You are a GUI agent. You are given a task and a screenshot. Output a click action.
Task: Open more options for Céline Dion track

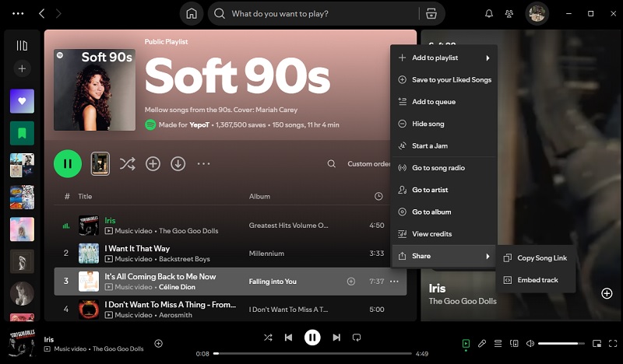point(394,282)
